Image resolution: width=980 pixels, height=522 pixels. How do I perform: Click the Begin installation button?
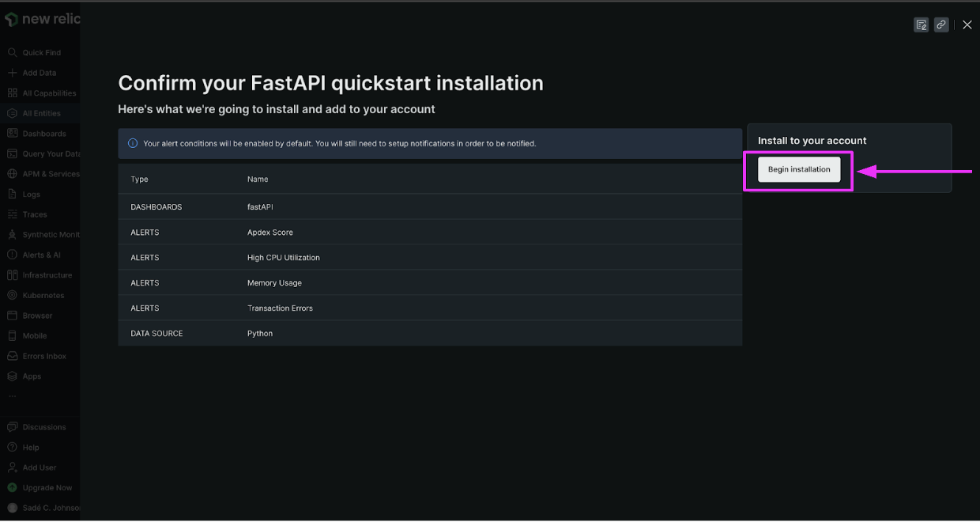coord(798,168)
